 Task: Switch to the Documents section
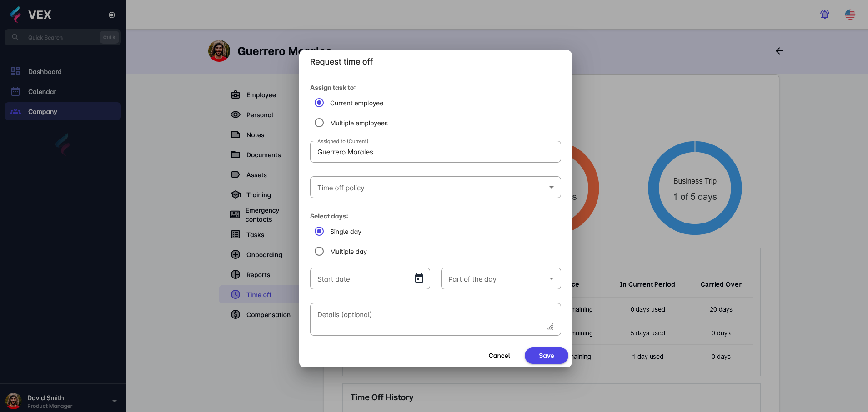pos(263,155)
